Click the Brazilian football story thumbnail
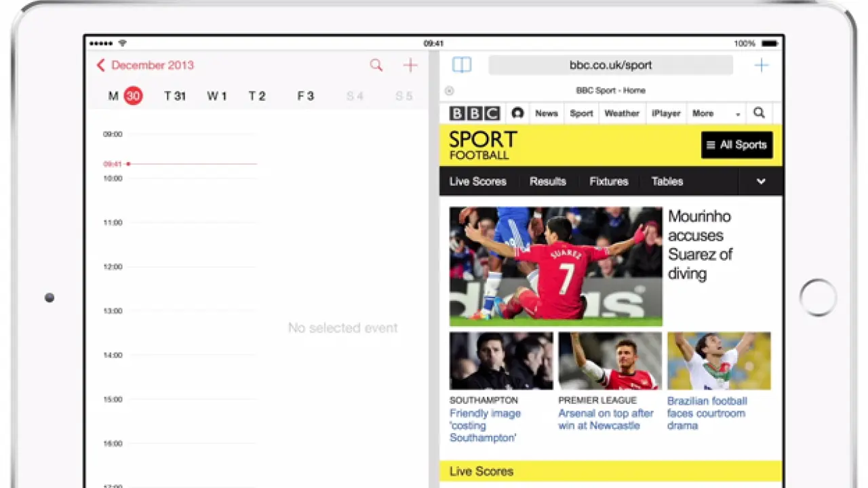The image size is (868, 488). tap(719, 361)
